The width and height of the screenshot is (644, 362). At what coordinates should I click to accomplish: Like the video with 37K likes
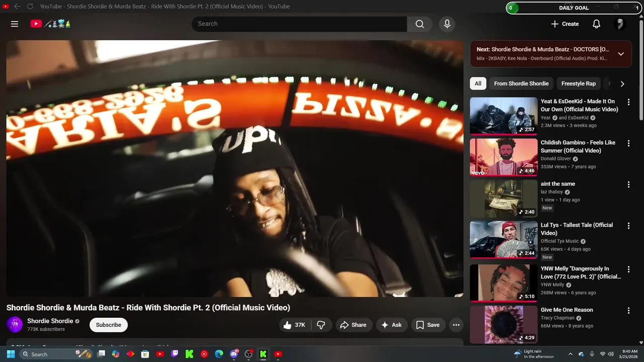(x=294, y=325)
